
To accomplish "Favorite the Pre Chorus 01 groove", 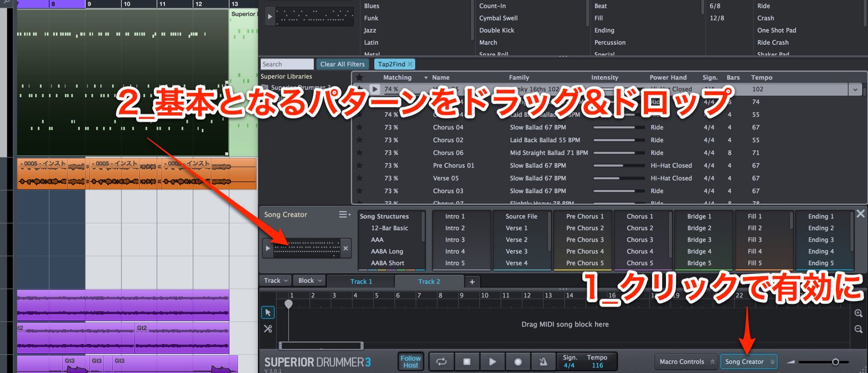I will pyautogui.click(x=360, y=165).
